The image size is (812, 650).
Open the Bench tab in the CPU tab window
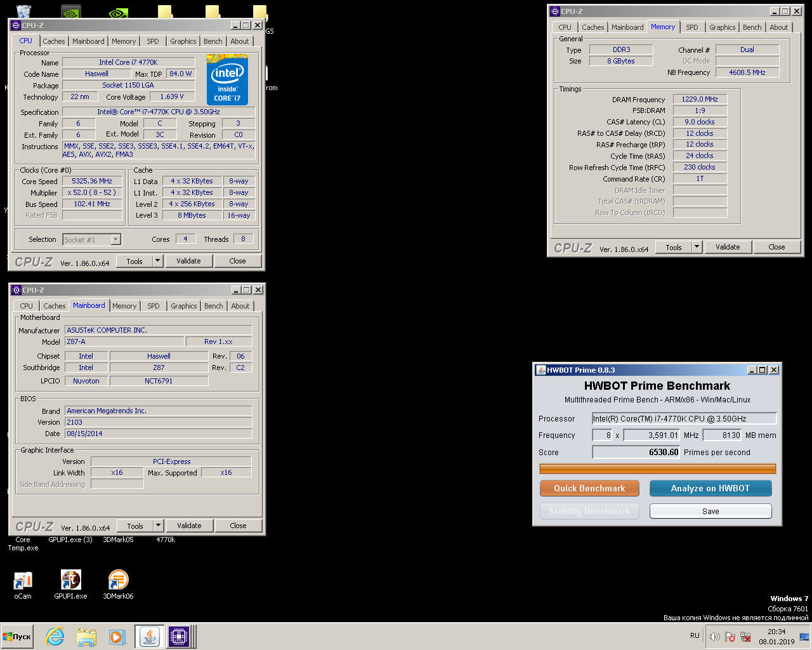(213, 41)
